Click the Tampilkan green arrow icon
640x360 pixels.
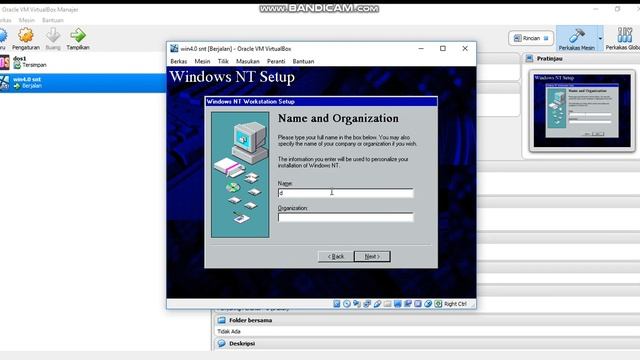pos(78,36)
